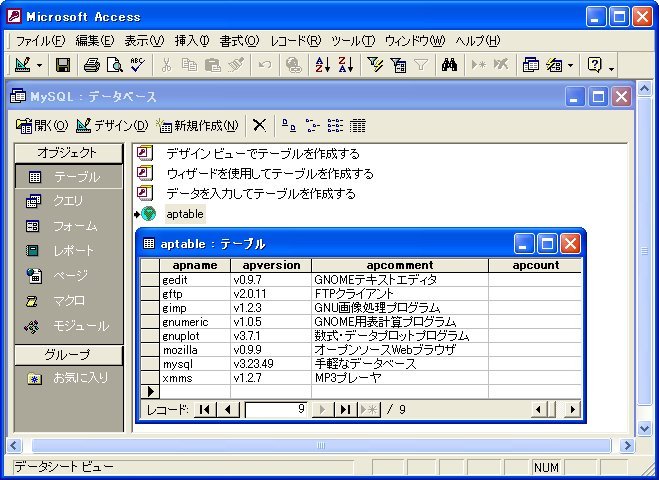Select the aptable linked table
Screen dimensions: 659x480
185,214
